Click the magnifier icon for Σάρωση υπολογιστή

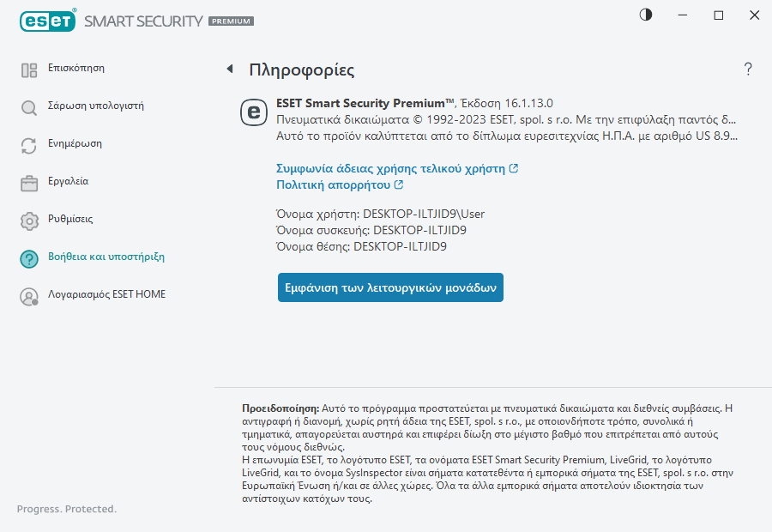click(29, 107)
